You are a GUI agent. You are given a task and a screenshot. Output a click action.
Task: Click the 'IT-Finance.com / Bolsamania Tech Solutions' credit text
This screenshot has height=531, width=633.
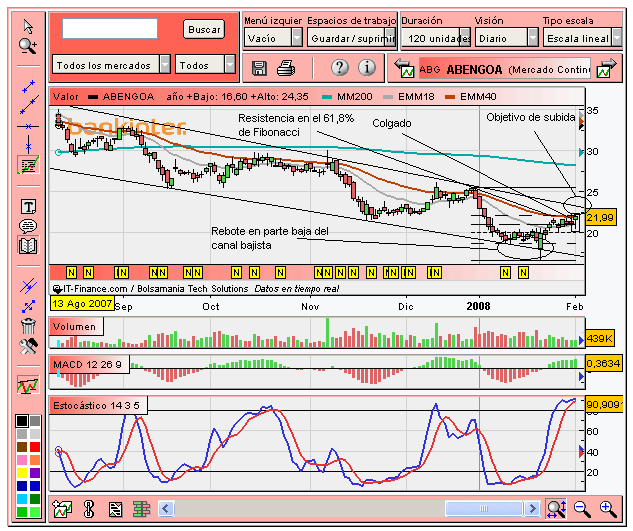point(155,289)
